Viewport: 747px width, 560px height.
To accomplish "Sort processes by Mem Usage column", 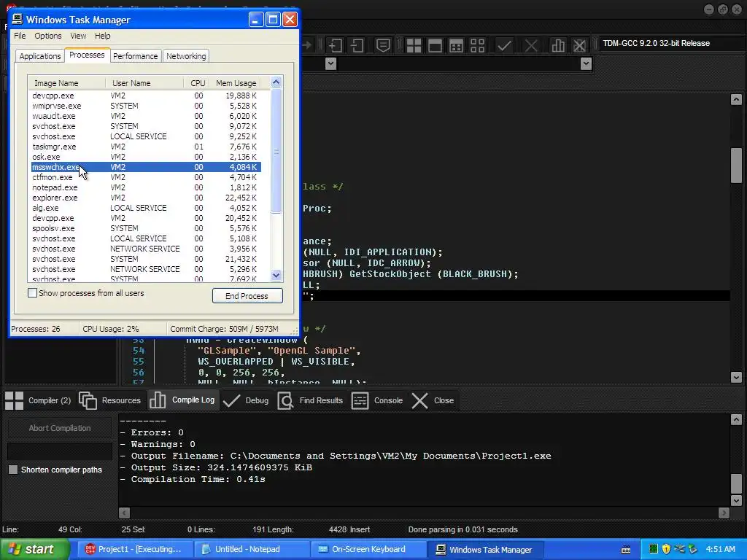I will tap(236, 83).
